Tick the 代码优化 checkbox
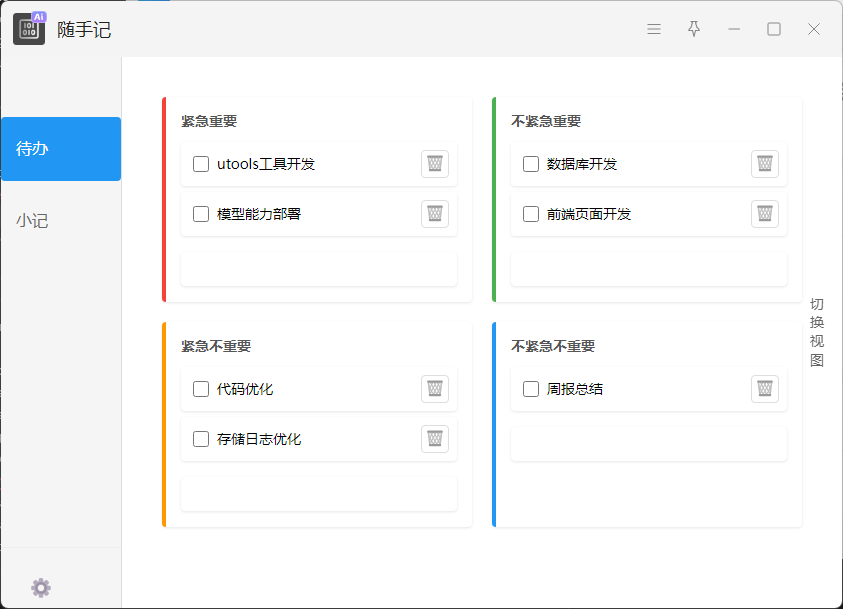843x609 pixels. point(201,389)
